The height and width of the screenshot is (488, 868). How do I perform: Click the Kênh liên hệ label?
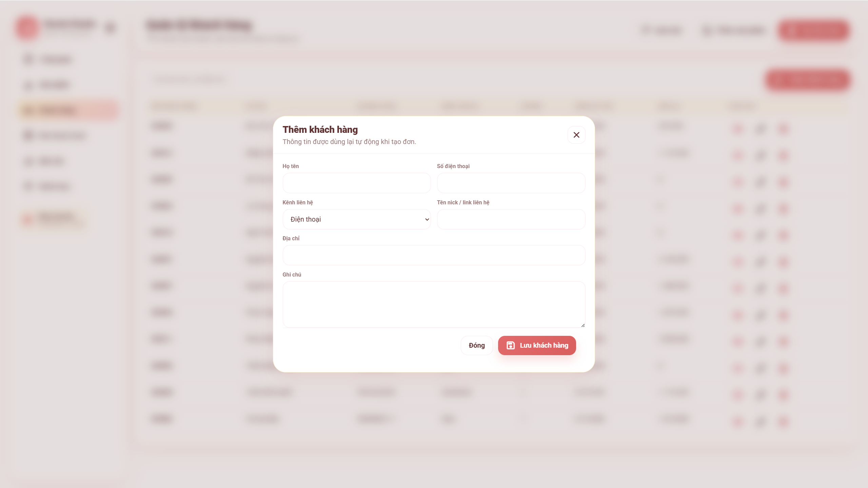click(297, 202)
